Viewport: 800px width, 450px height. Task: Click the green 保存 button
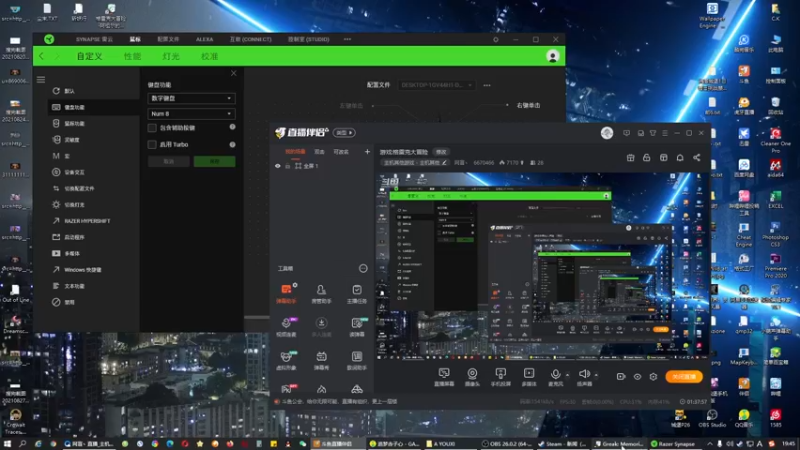[214, 161]
